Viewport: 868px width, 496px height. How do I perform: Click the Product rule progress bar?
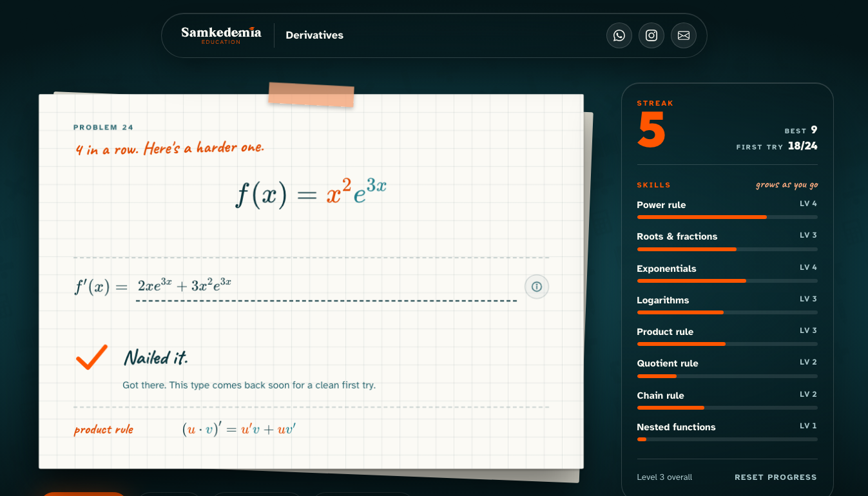727,344
